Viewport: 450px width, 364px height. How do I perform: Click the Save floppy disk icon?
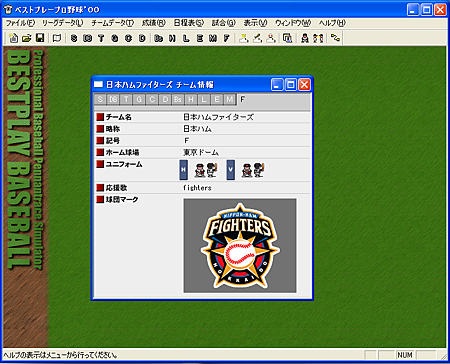coord(40,38)
